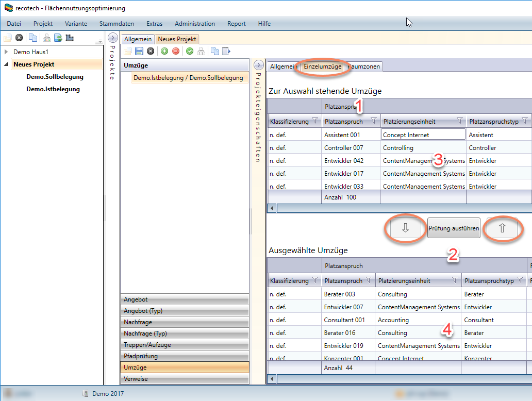Click the blue save disk icon
Image resolution: width=532 pixels, height=401 pixels.
point(139,51)
